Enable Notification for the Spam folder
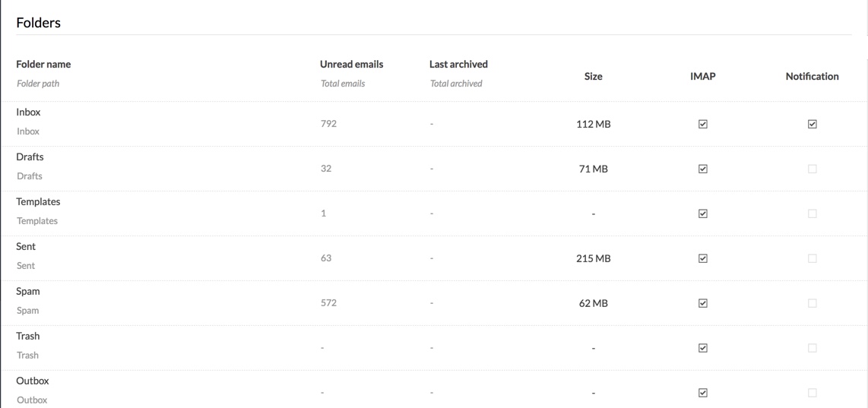The image size is (868, 408). tap(813, 303)
